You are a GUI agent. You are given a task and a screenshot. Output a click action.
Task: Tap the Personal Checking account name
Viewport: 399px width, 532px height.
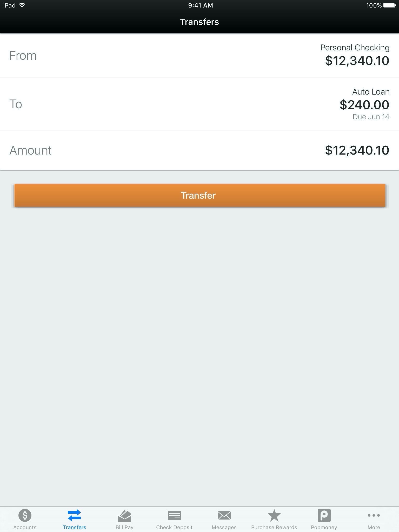click(355, 48)
